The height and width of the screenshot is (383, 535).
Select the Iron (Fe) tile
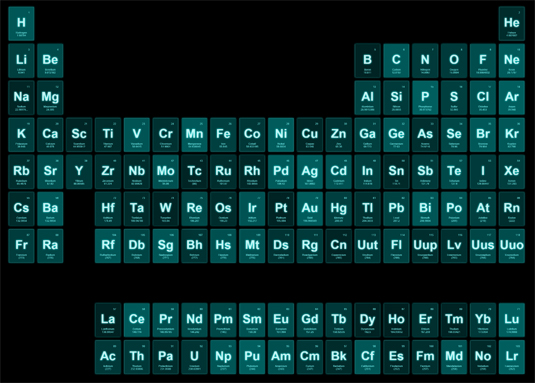[x=223, y=135]
